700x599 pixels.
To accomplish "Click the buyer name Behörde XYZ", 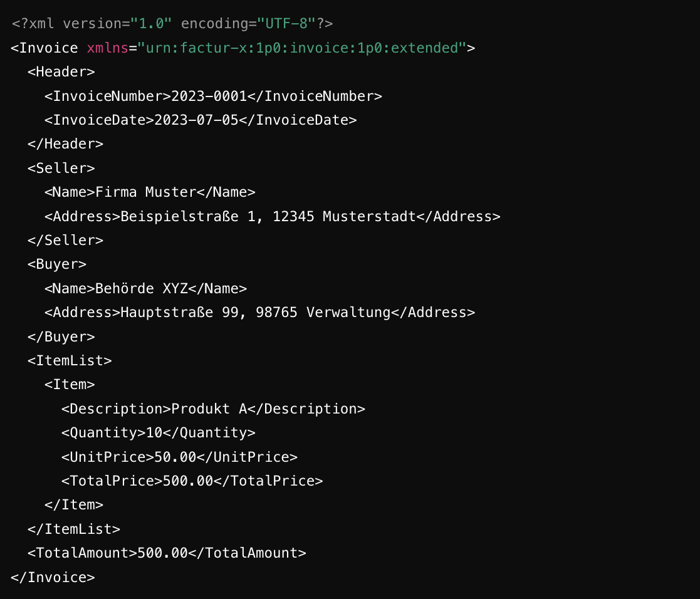I will [x=141, y=288].
